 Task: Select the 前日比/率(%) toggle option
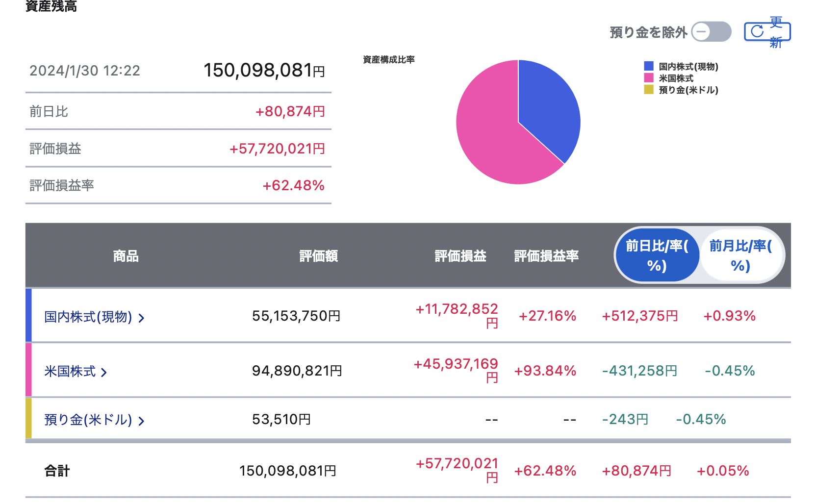657,255
